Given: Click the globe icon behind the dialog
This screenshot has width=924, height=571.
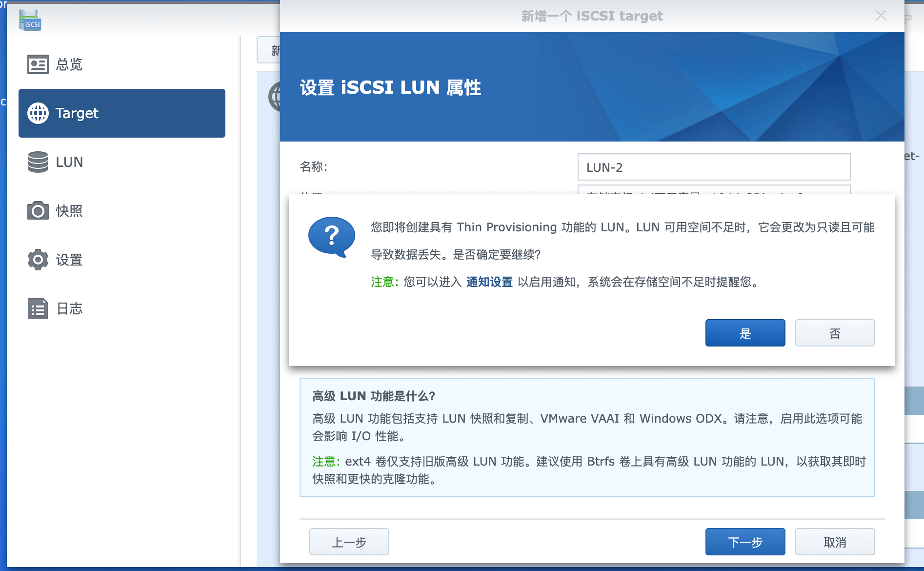Looking at the screenshot, I should pyautogui.click(x=274, y=97).
